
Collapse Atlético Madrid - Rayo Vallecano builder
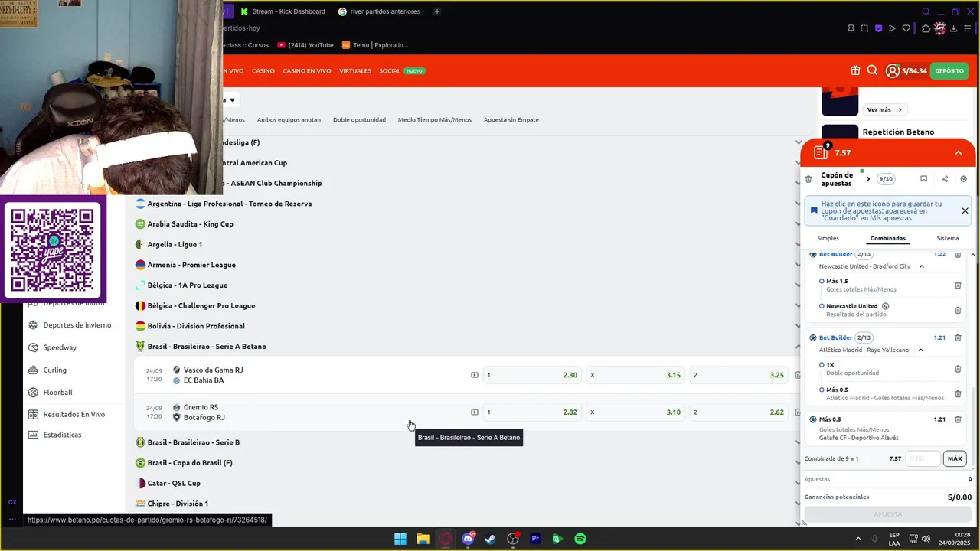click(x=920, y=350)
